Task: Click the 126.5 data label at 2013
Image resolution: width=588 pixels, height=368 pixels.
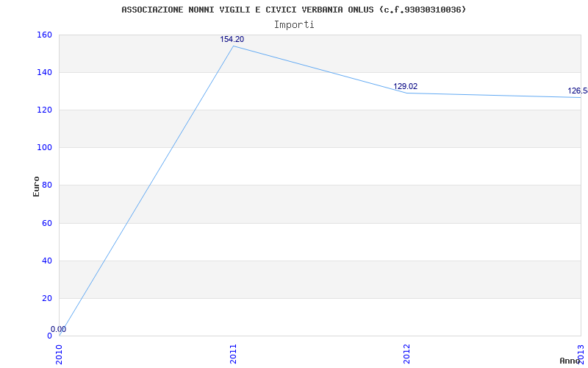Action: (578, 91)
